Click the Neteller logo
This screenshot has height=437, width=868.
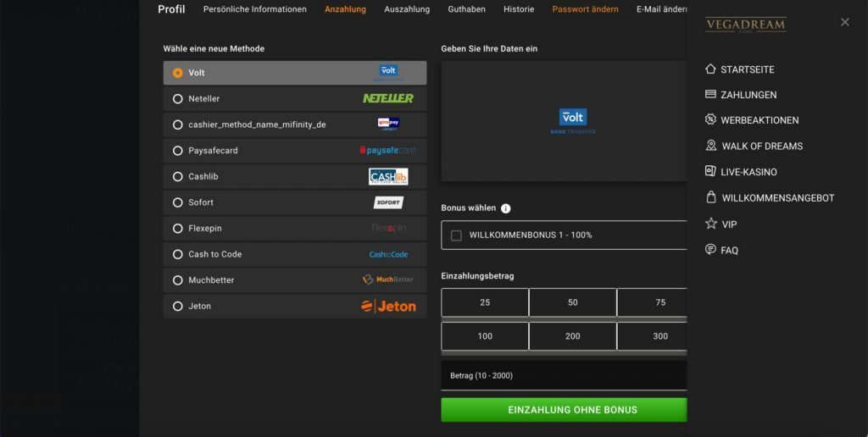[388, 98]
